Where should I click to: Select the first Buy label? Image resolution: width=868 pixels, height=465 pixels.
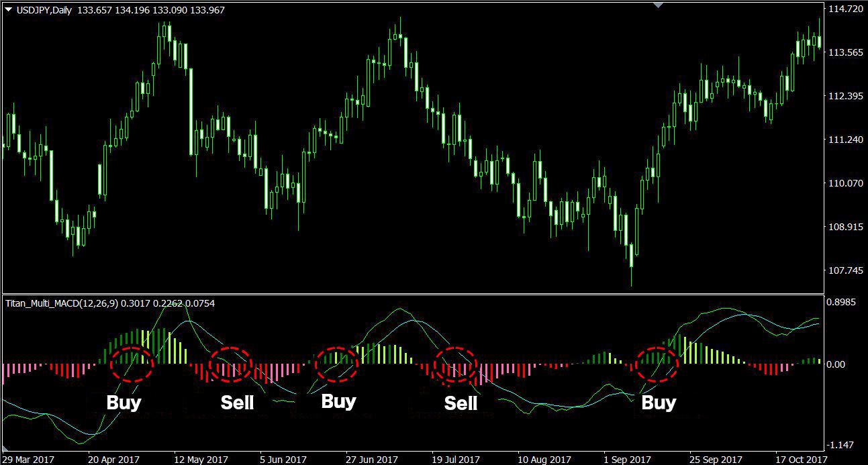point(124,403)
